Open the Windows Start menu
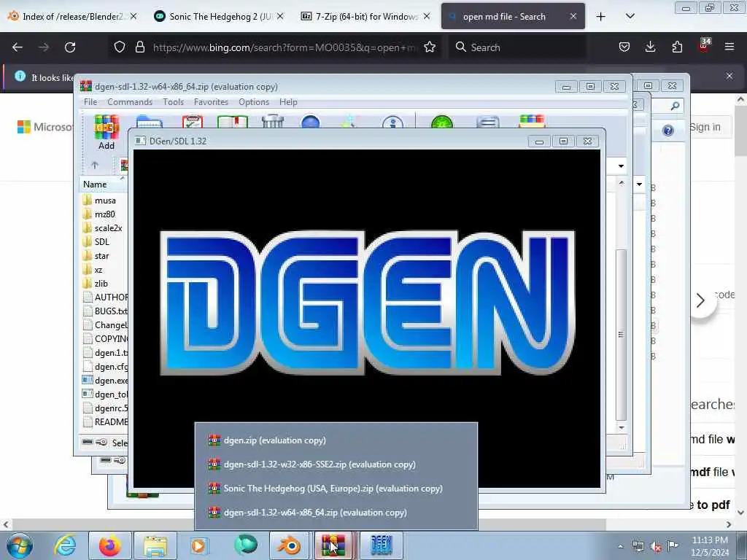 20,545
